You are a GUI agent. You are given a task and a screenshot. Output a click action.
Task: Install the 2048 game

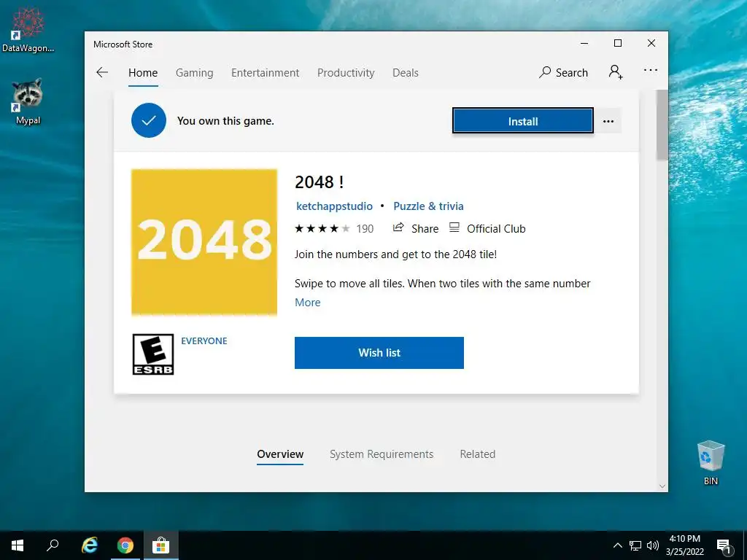point(522,121)
